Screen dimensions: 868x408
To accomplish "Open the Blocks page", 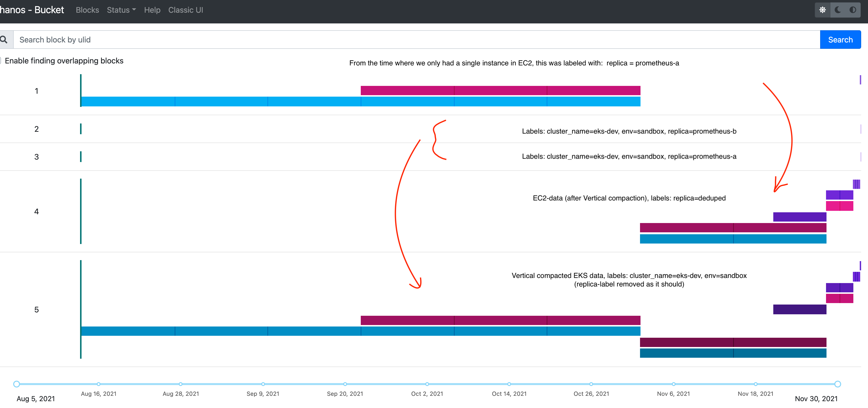I will pyautogui.click(x=87, y=10).
